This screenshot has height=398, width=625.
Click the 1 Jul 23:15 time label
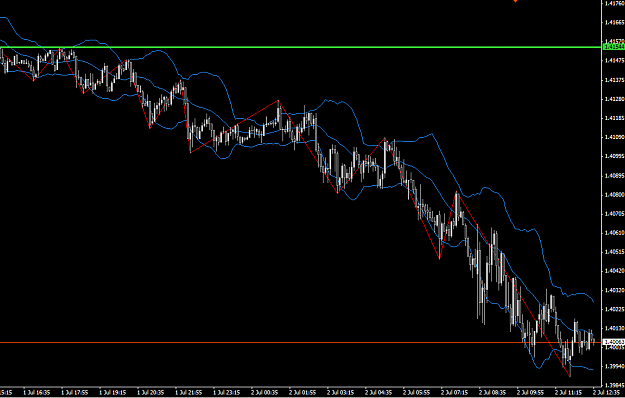pos(227,393)
